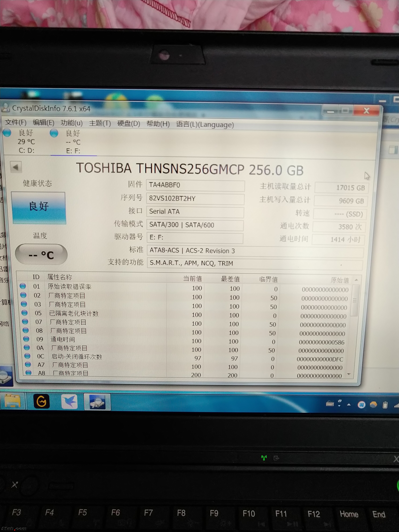Click status circle icon for row 02
Screen dimensions: 399x532
point(23,295)
